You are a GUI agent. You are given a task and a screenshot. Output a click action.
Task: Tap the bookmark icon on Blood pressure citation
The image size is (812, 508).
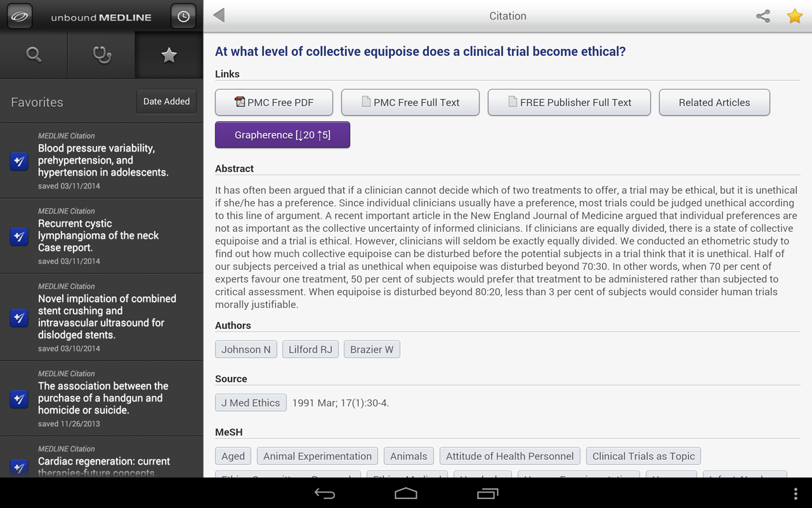tap(19, 161)
